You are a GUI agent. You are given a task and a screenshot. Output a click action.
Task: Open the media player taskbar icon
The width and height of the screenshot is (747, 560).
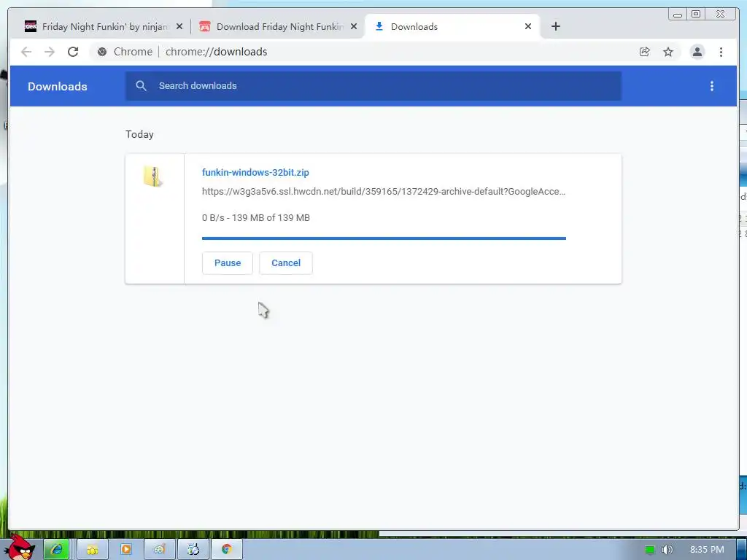(125, 550)
